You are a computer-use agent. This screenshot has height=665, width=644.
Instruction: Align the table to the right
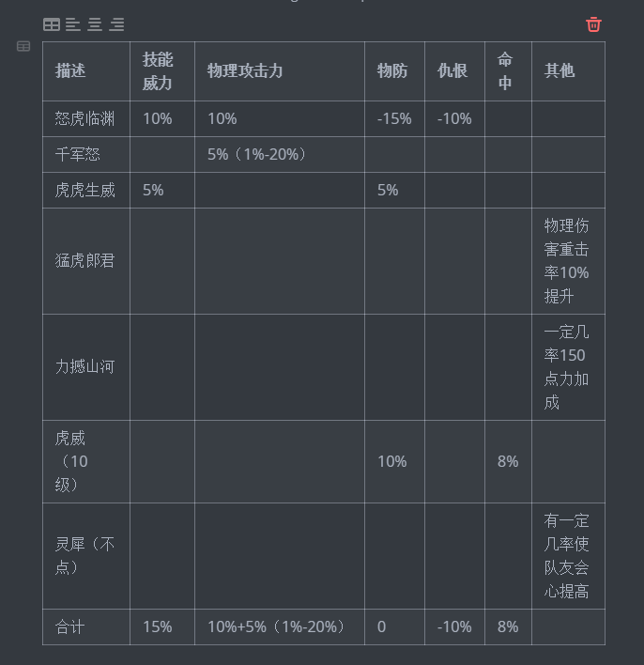pos(116,24)
